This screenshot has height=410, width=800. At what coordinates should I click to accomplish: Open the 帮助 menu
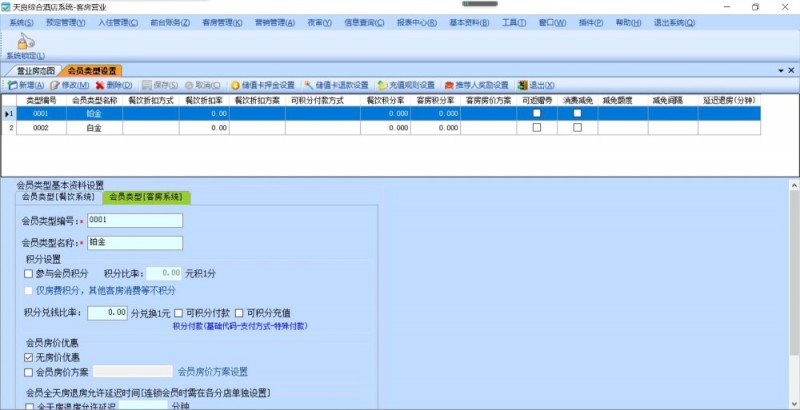point(628,22)
